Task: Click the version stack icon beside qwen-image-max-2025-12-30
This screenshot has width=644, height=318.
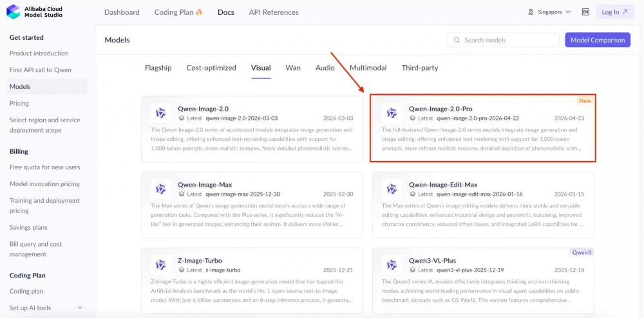Action: tap(182, 194)
